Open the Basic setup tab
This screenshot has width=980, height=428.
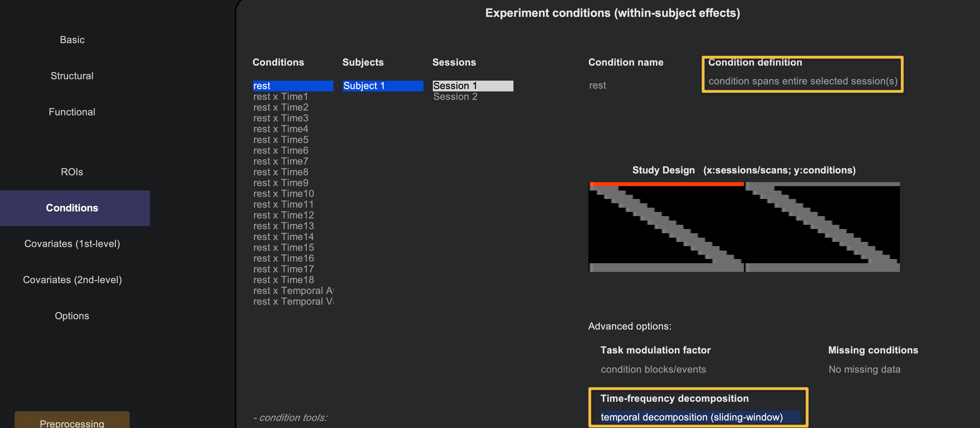(x=72, y=40)
